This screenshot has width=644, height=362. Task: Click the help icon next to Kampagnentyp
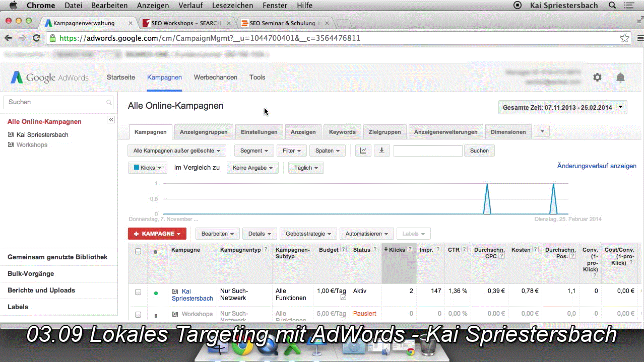[266, 249]
